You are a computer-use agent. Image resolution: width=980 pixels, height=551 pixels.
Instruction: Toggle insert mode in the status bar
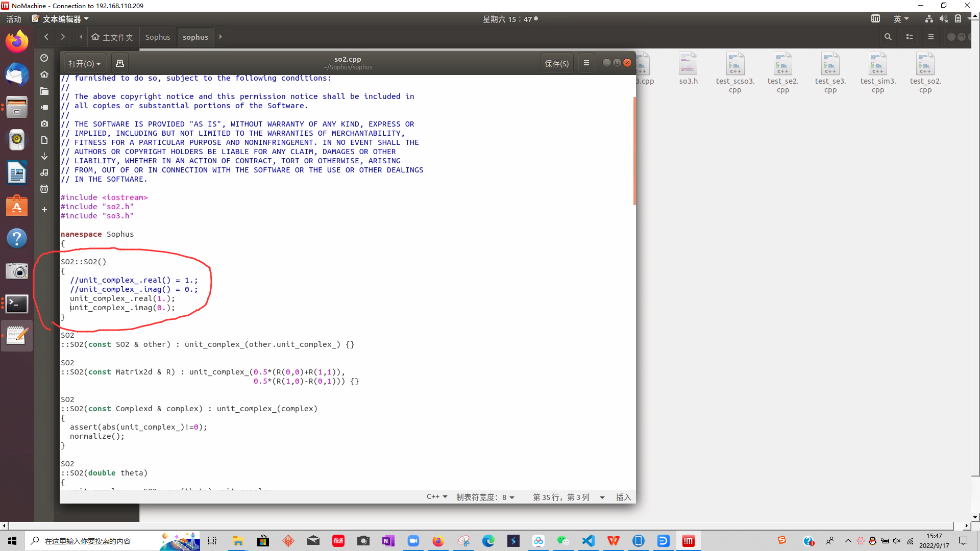click(623, 497)
